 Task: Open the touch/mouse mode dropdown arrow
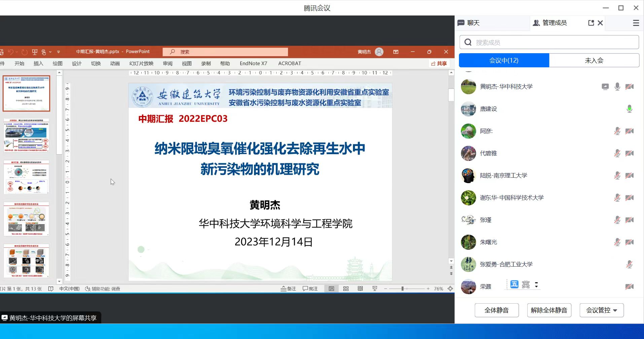[x=50, y=52]
